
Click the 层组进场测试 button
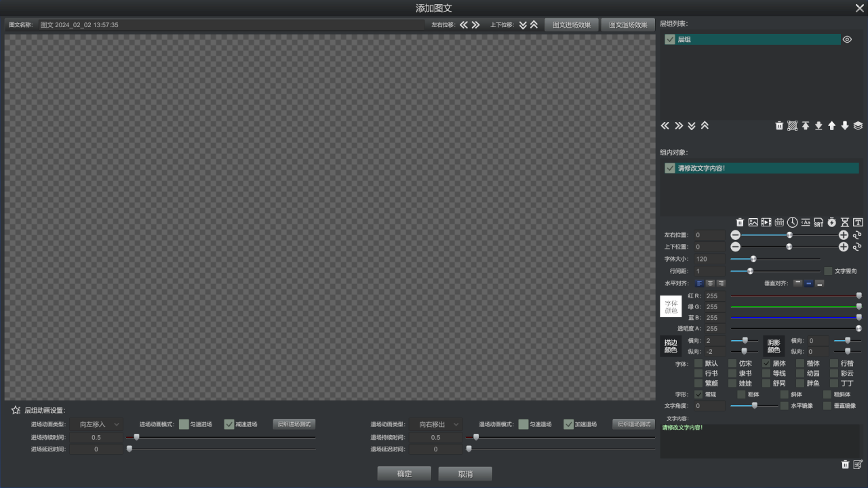tap(294, 424)
